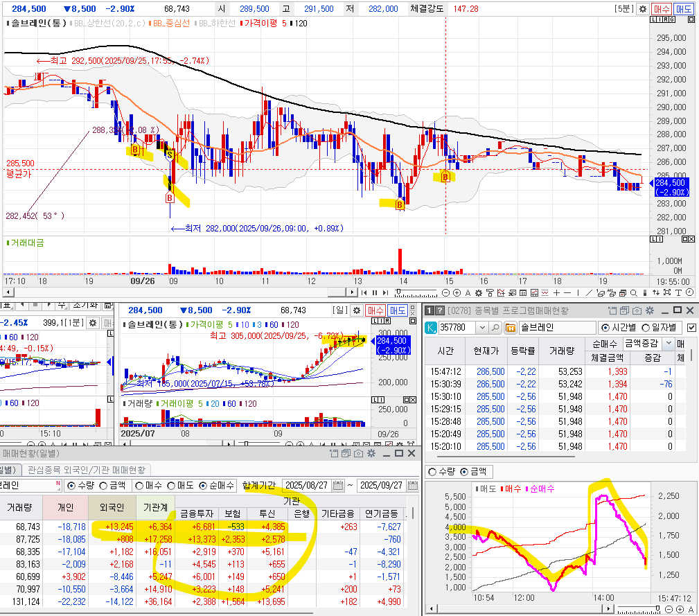Click 초기화 reset button above 1-minute chart
This screenshot has height=616, width=699.
(x=85, y=306)
